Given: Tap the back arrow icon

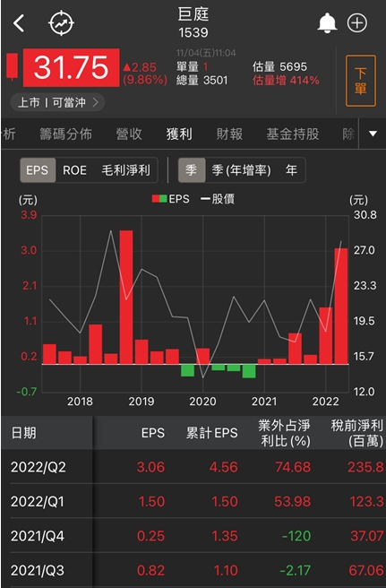Looking at the screenshot, I should coord(19,23).
